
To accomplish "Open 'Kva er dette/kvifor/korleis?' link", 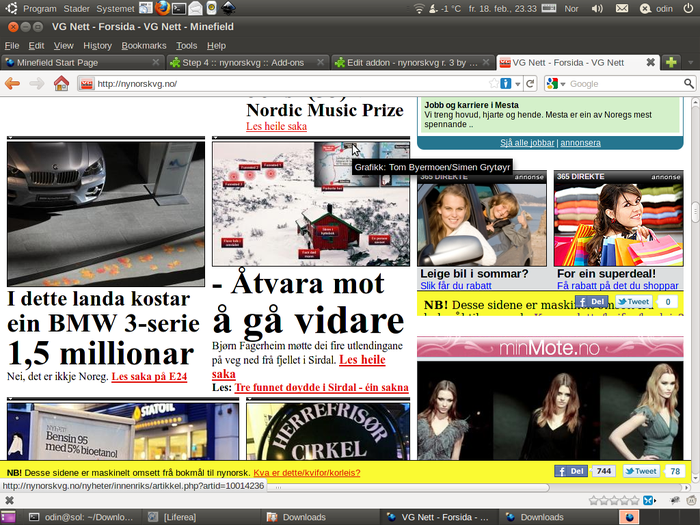I will click(x=307, y=473).
